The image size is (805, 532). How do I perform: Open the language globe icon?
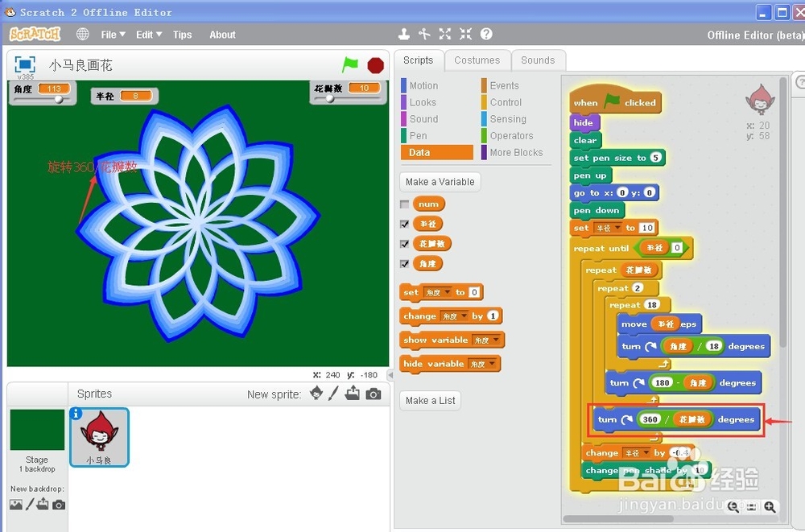click(83, 34)
